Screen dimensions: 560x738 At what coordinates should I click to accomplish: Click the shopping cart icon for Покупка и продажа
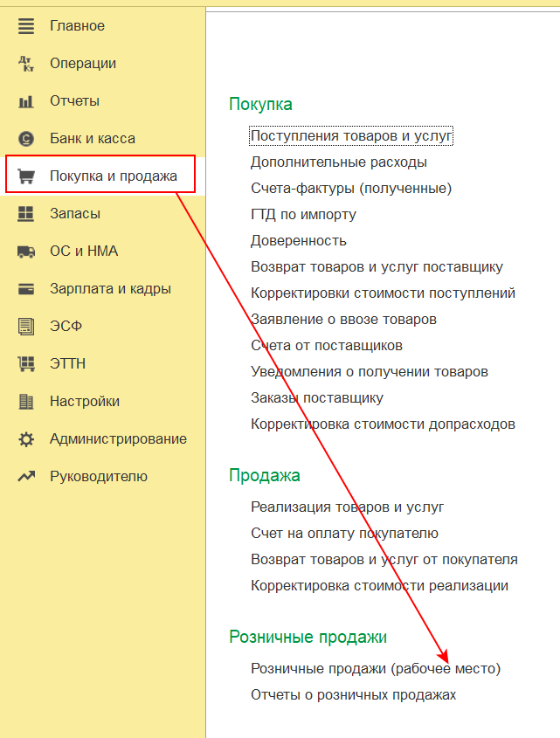point(26,176)
